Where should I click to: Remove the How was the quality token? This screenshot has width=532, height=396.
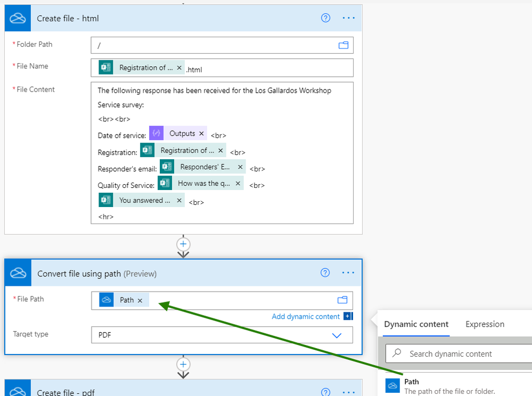click(x=238, y=183)
